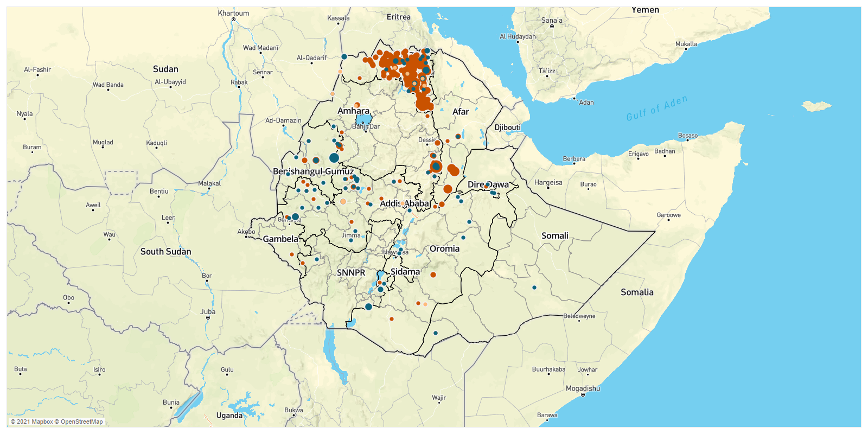This screenshot has width=868, height=434.
Task: Click the Oromia region label
Action: (444, 248)
